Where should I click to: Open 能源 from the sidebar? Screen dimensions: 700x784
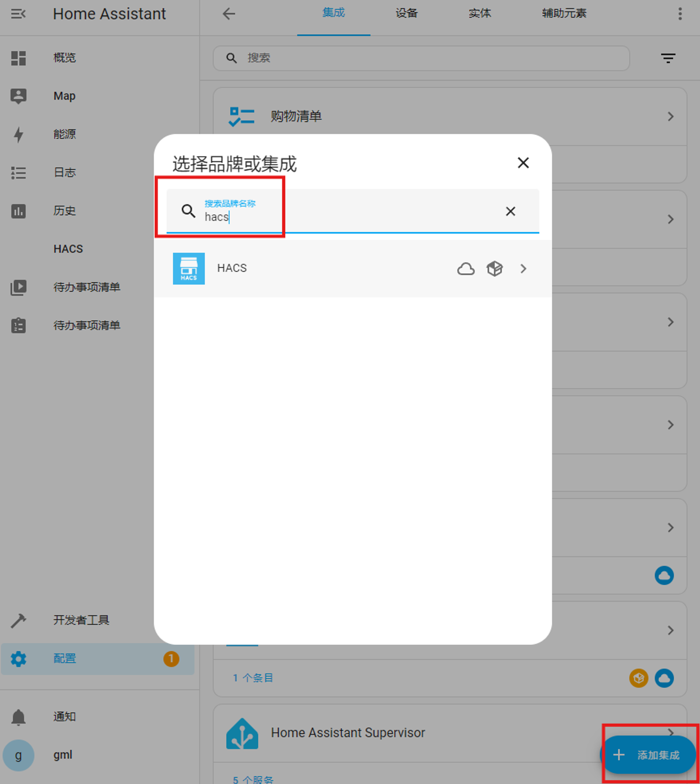18,134
